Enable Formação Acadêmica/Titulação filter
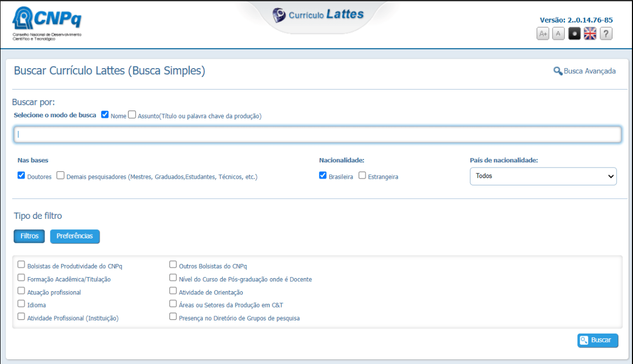The image size is (633, 364). point(22,278)
